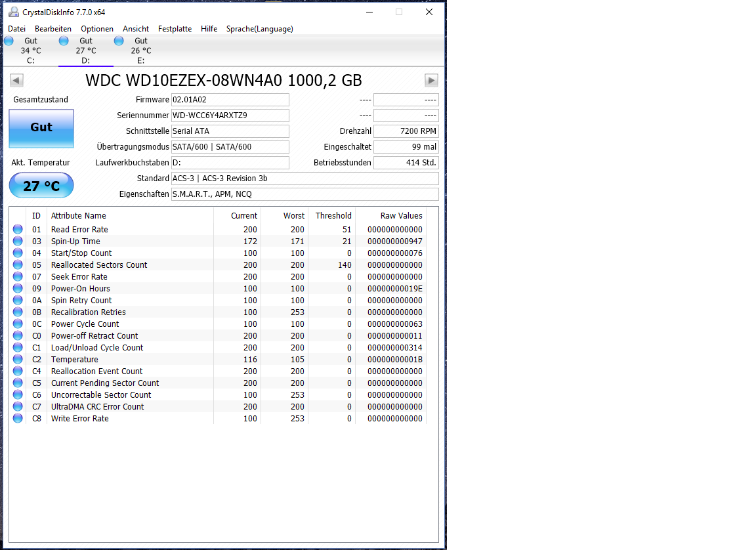The image size is (756, 550).
Task: Open the Optionen menu
Action: click(97, 29)
